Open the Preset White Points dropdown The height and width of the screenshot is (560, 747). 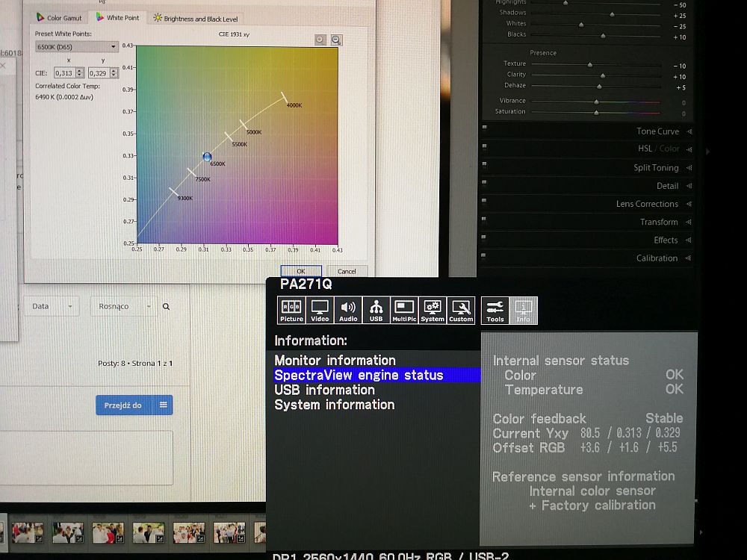coord(77,47)
